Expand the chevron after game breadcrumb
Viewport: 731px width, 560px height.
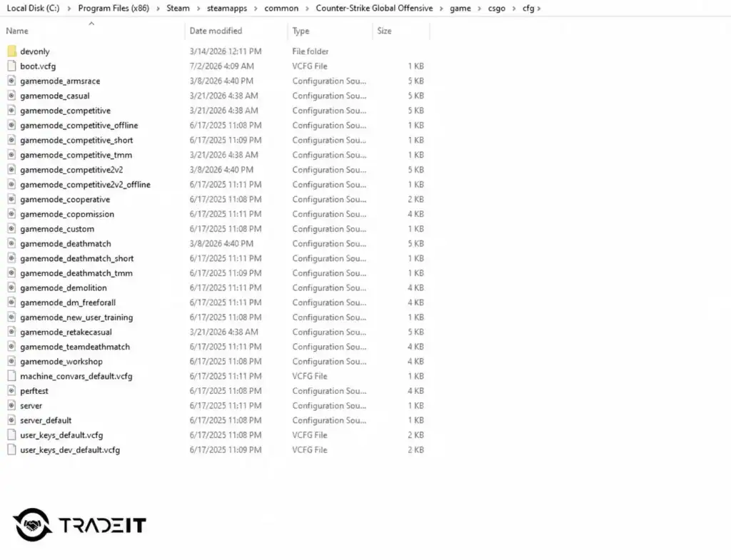pyautogui.click(x=479, y=9)
